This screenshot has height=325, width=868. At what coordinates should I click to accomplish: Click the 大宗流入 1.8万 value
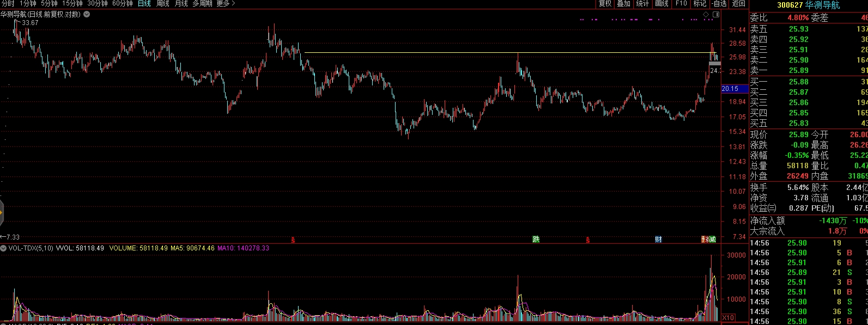[837, 231]
